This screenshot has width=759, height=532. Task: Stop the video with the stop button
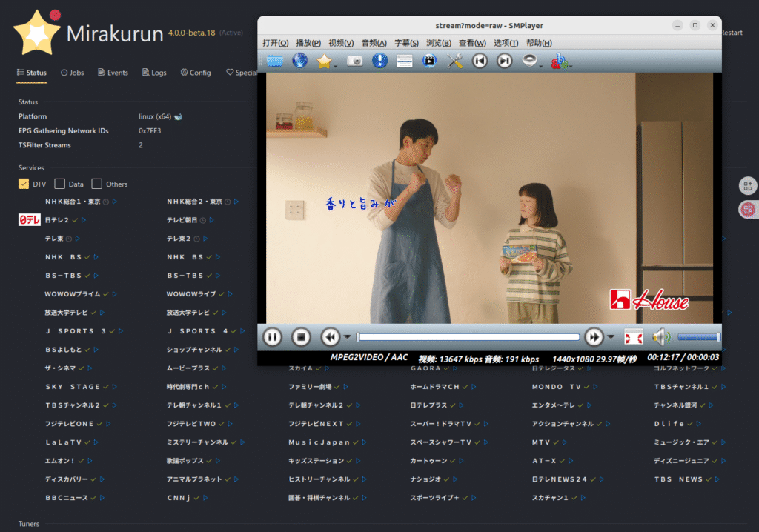coord(300,337)
